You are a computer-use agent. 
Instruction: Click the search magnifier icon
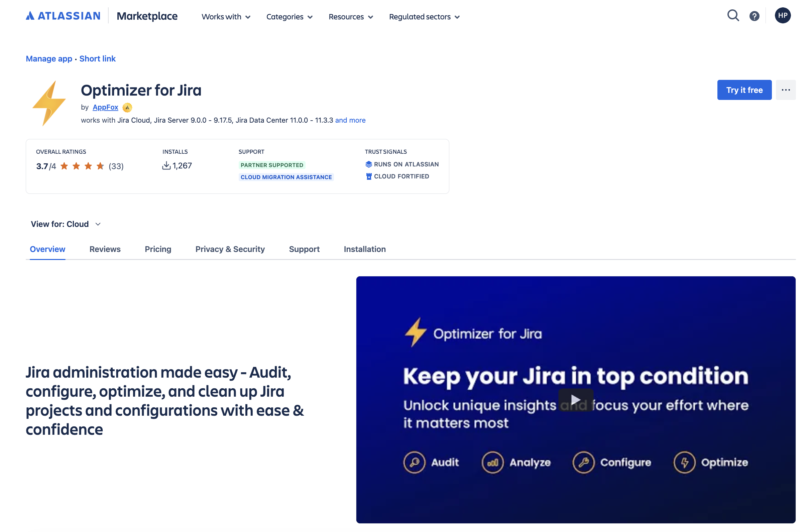coord(733,16)
